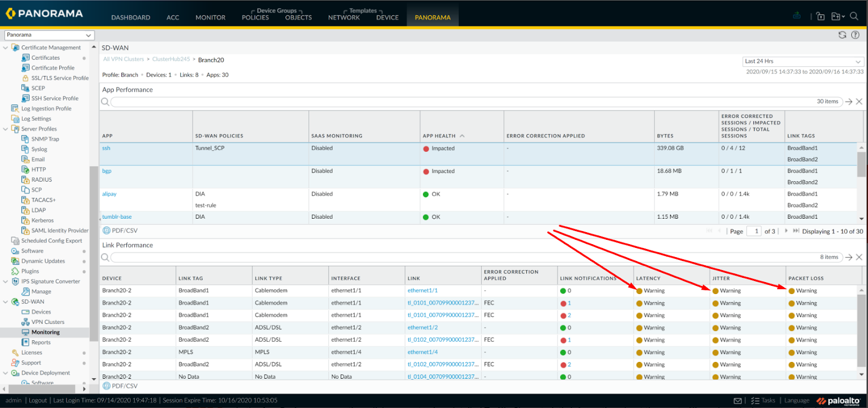The height and width of the screenshot is (408, 868).
Task: Go to the ClusterHub245 breadcrumb link
Action: [171, 59]
